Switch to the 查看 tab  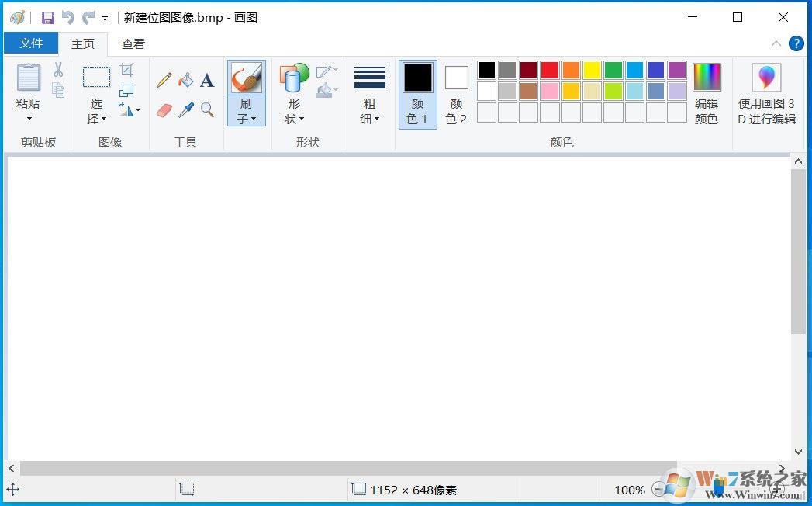pyautogui.click(x=133, y=43)
